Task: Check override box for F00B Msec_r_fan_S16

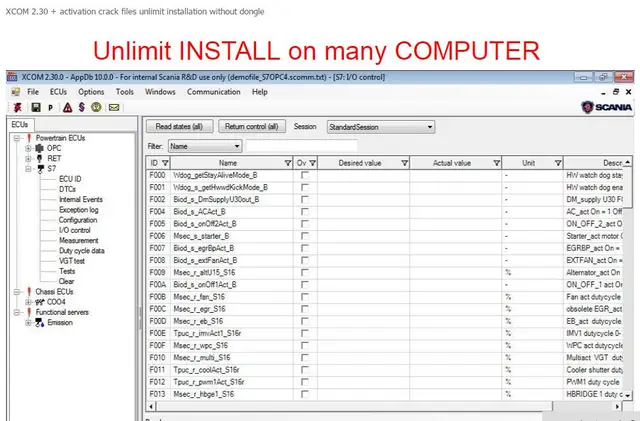Action: [x=304, y=297]
